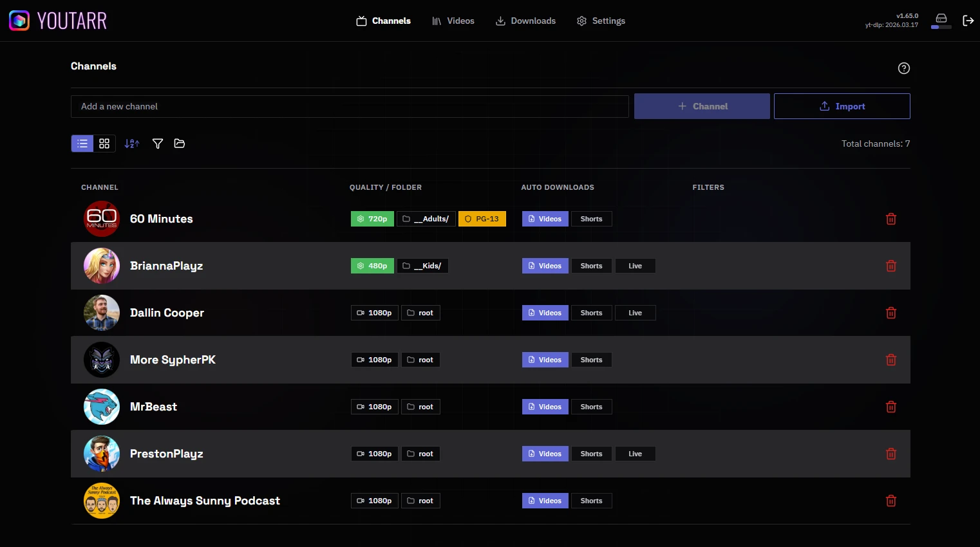Open the Downloads tab
This screenshot has width=980, height=547.
(525, 21)
